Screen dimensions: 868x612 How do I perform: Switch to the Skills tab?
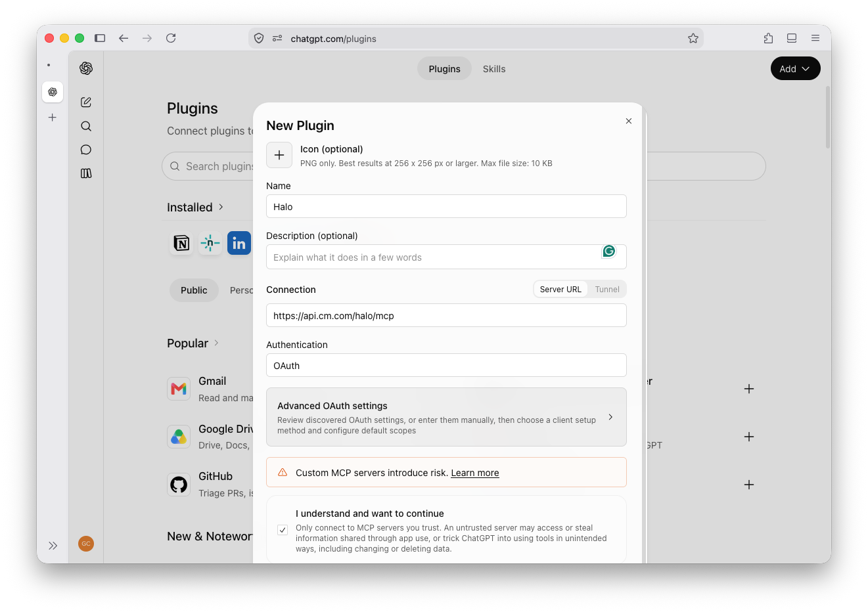click(494, 68)
